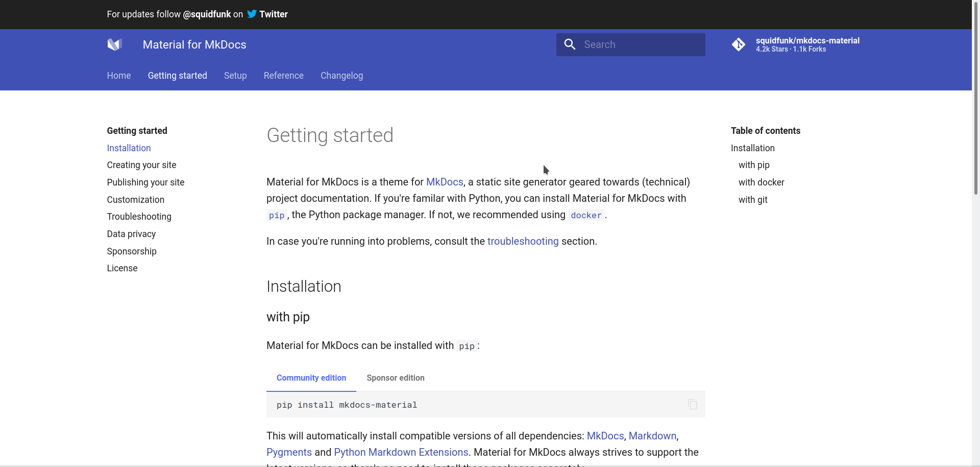Click the Material for MkDocs logo icon

(114, 44)
